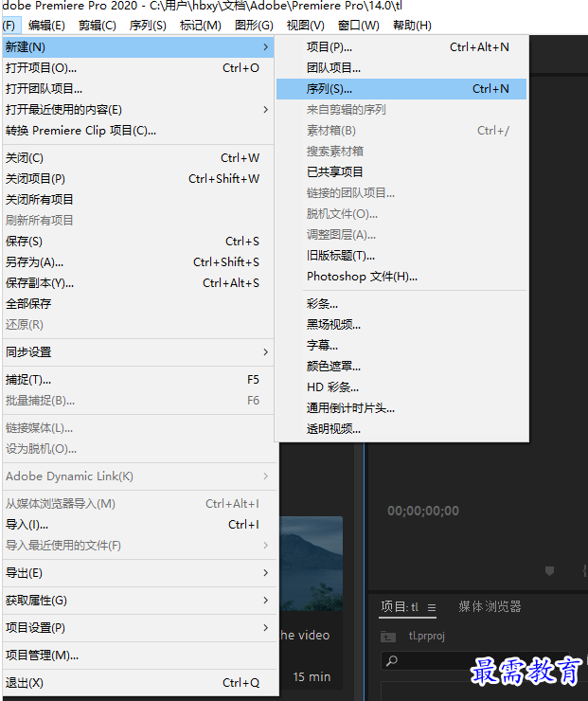Open the mountain lake video thumbnail

(311, 565)
